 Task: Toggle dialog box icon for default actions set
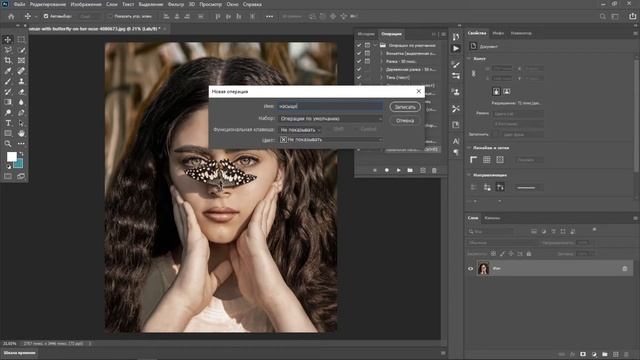tap(367, 45)
